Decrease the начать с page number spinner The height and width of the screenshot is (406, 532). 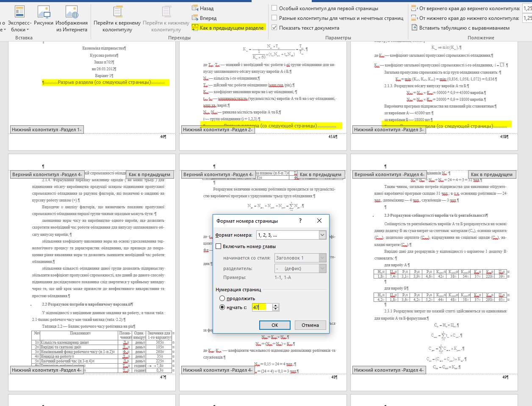[276, 309]
